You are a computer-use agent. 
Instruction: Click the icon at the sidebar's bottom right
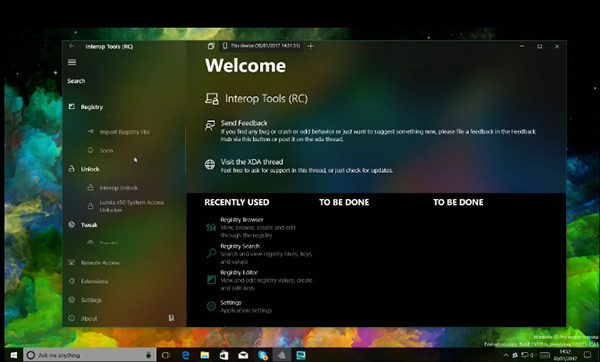point(171,318)
